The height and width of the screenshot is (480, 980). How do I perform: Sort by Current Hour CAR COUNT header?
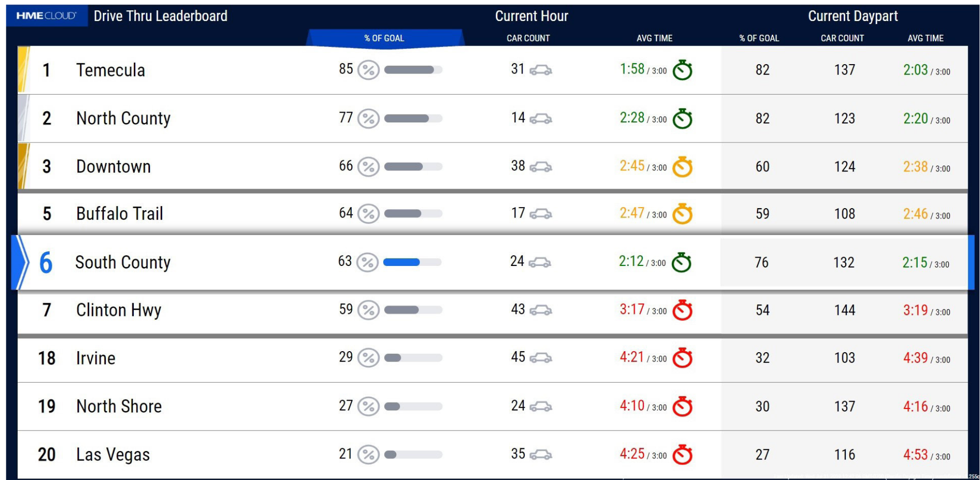coord(528,38)
